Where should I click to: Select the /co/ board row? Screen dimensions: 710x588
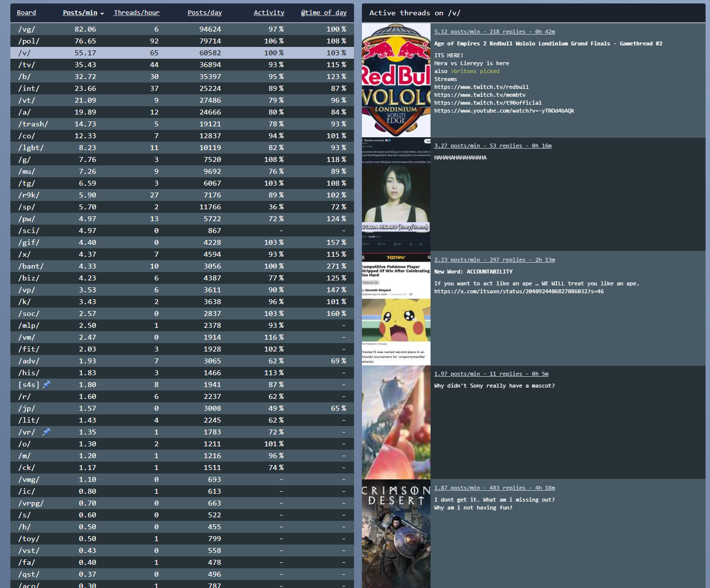182,136
